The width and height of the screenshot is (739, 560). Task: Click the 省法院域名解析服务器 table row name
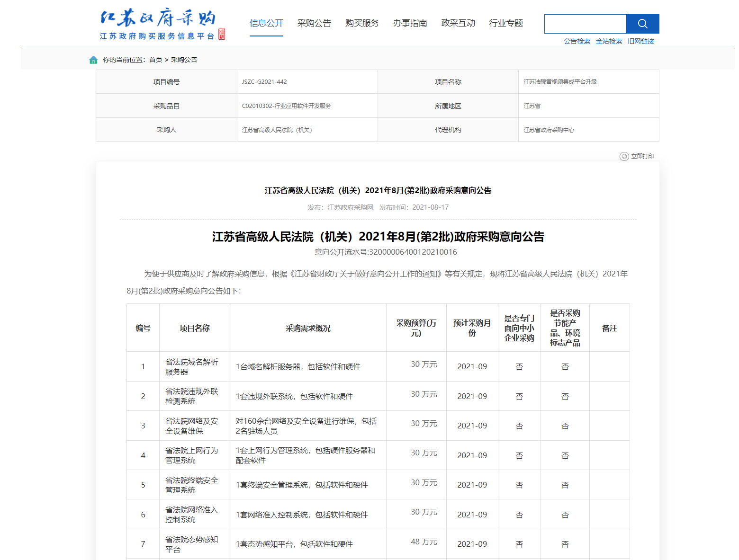(191, 367)
